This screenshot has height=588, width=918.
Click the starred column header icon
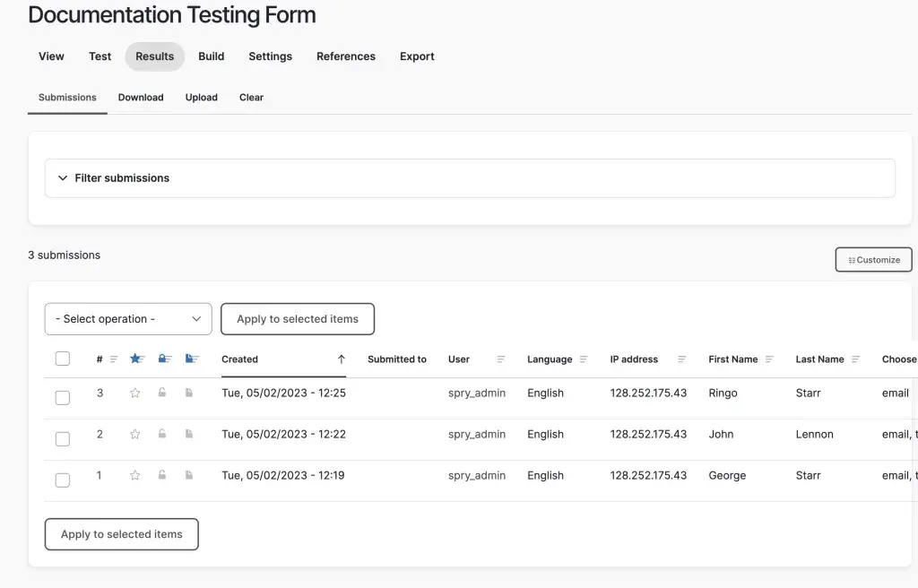(x=136, y=359)
